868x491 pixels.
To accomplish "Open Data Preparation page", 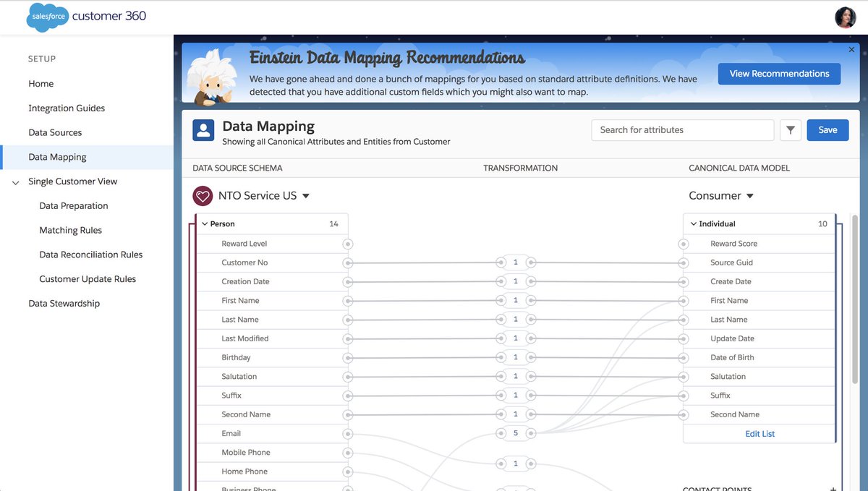I will coord(74,206).
